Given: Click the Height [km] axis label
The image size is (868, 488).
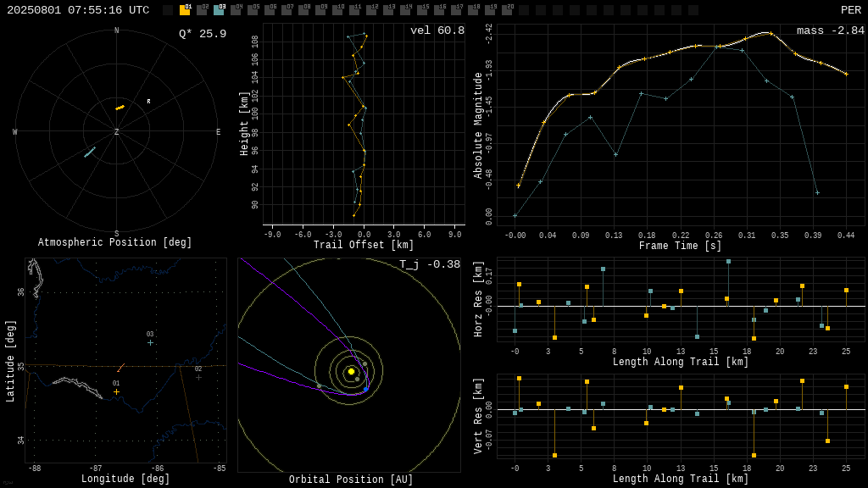Looking at the screenshot, I should click(244, 124).
